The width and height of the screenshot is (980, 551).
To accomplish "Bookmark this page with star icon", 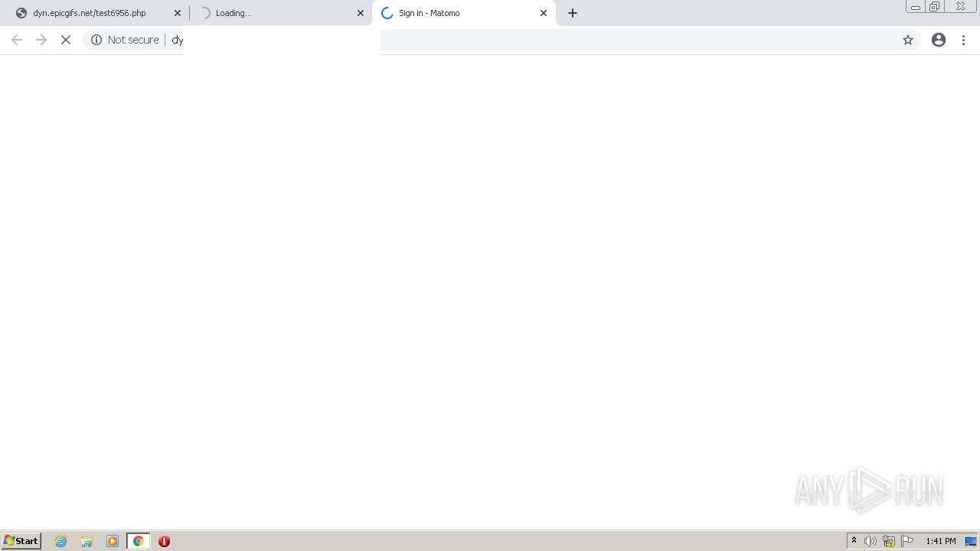I will pyautogui.click(x=908, y=40).
